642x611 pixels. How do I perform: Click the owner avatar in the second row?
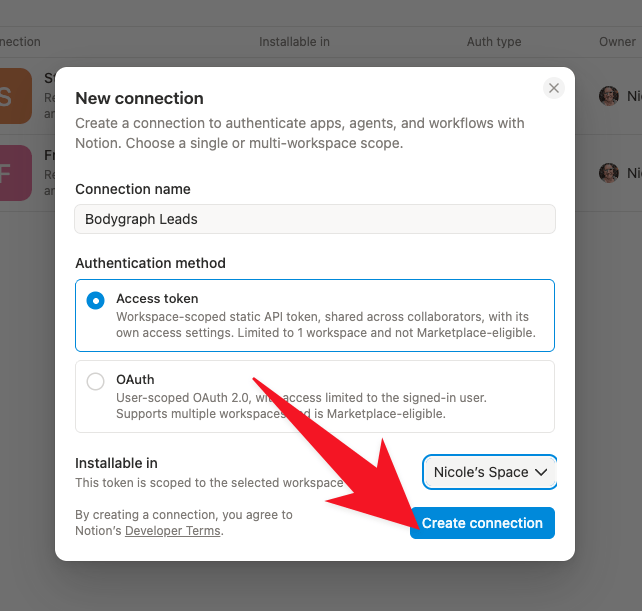pyautogui.click(x=608, y=173)
